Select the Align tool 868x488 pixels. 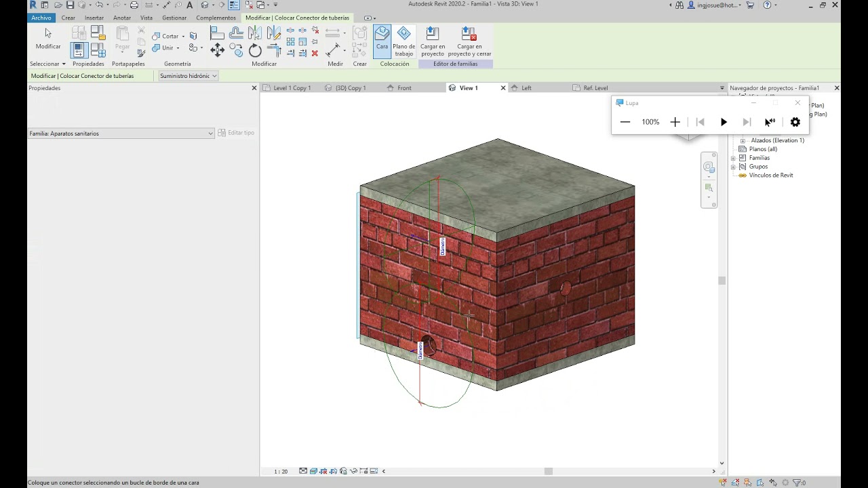[x=217, y=33]
